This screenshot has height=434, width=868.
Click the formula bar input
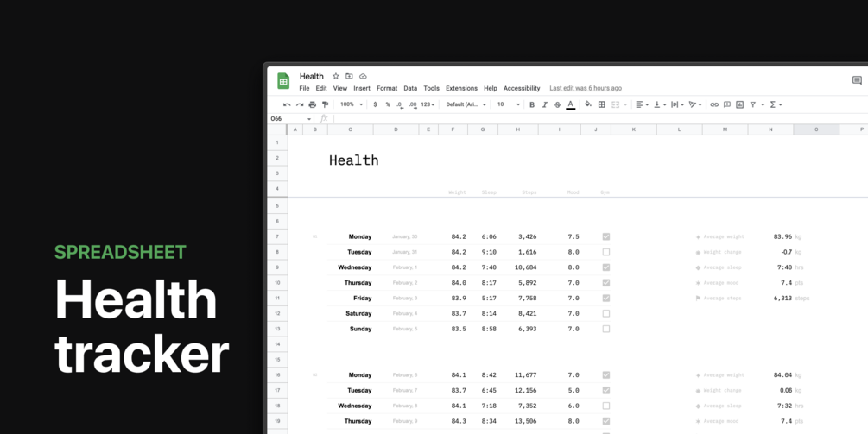point(600,119)
